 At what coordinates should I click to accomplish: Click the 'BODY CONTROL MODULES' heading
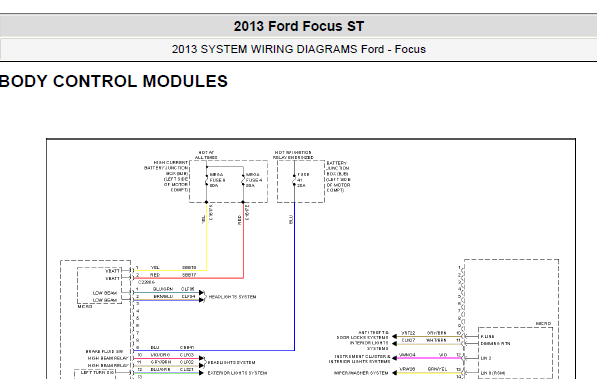pos(113,81)
